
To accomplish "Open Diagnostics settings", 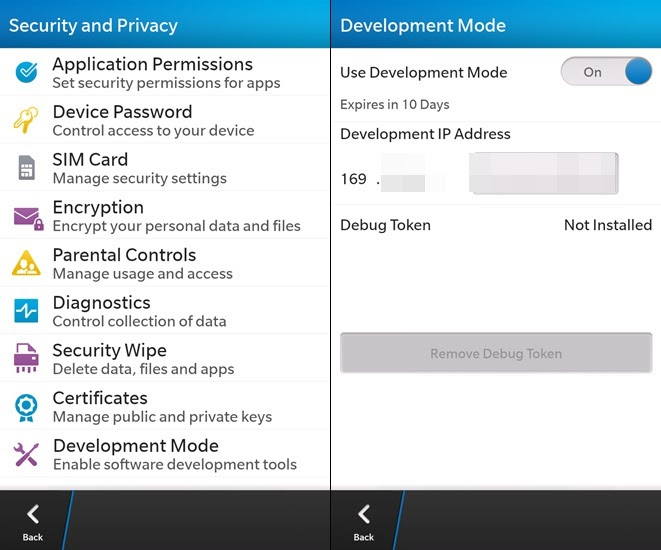I will click(165, 311).
